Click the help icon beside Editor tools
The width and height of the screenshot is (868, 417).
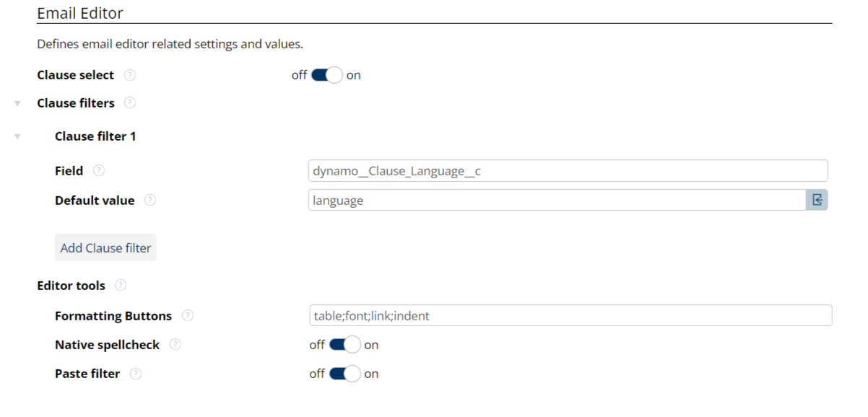click(x=121, y=286)
